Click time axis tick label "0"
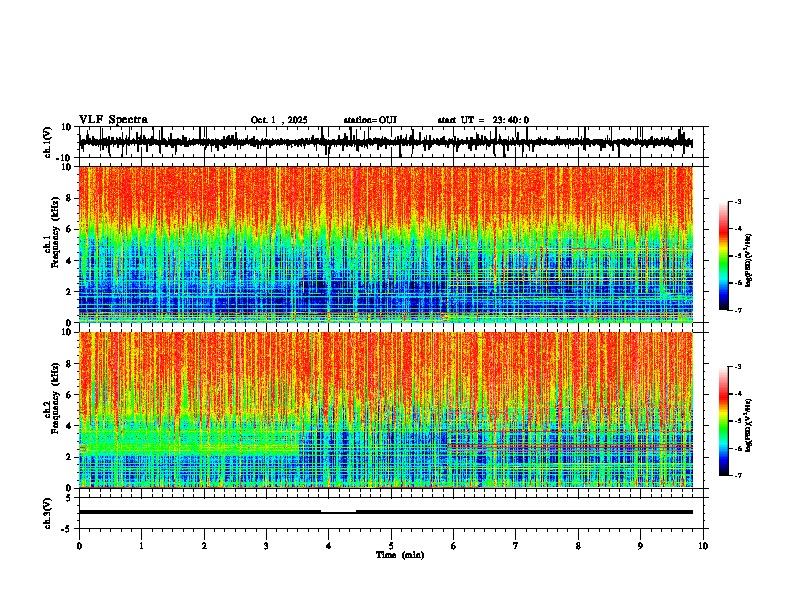The width and height of the screenshot is (792, 612). click(x=79, y=546)
